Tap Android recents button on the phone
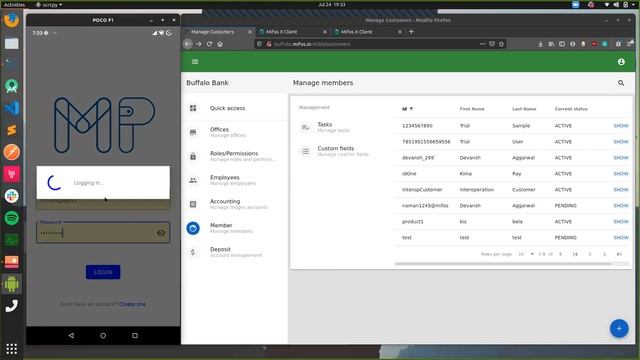This screenshot has height=360, width=640. point(135,336)
